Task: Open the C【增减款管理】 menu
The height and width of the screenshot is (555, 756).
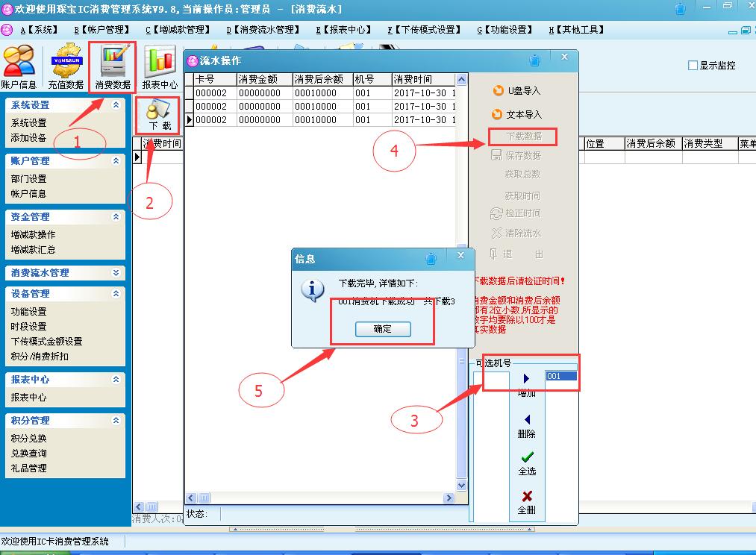Action: coord(178,30)
